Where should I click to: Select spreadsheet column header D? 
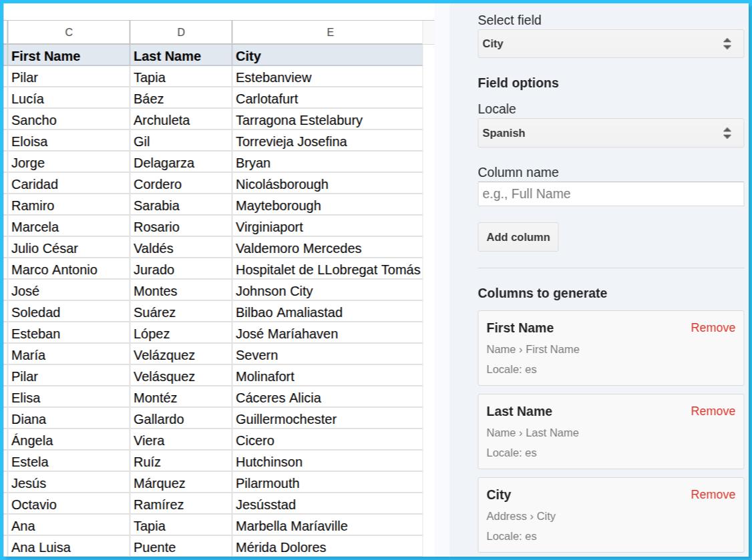click(x=180, y=31)
